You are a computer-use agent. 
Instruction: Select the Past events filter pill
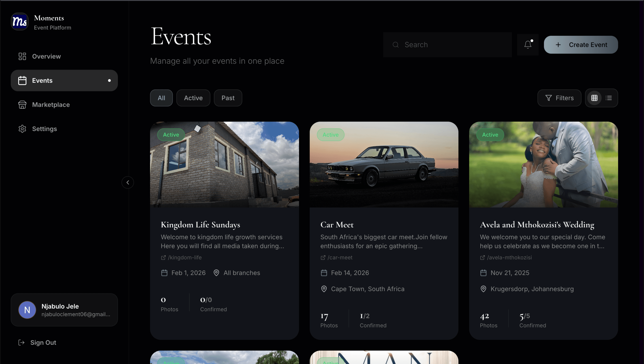228,98
